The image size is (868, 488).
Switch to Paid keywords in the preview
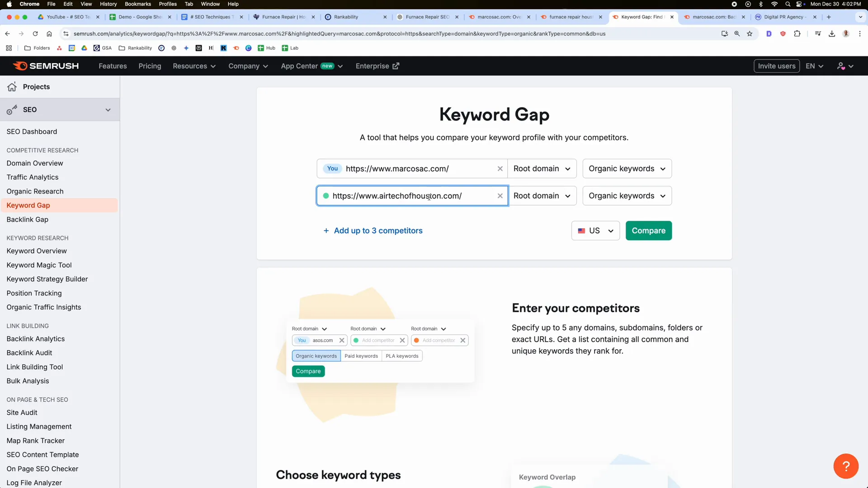point(361,356)
